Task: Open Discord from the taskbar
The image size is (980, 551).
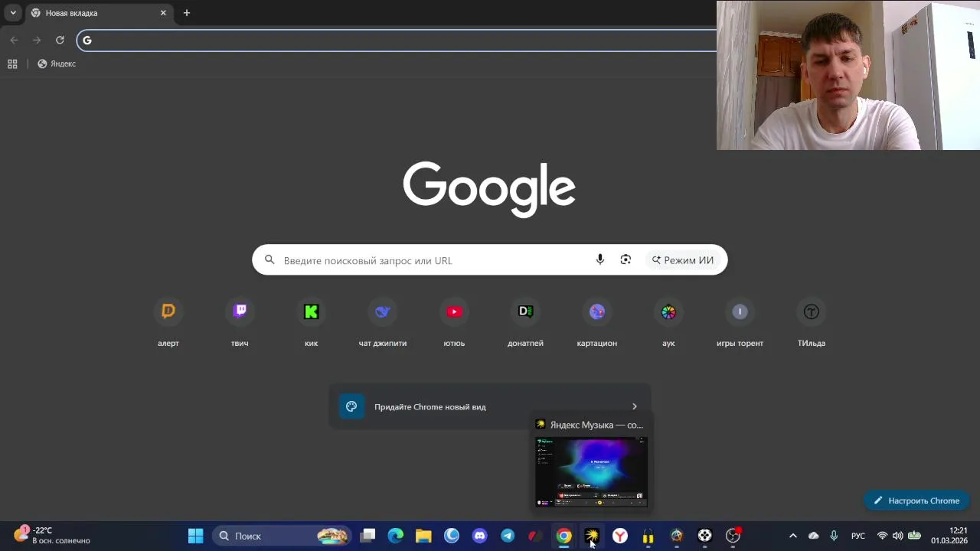Action: pyautogui.click(x=479, y=536)
